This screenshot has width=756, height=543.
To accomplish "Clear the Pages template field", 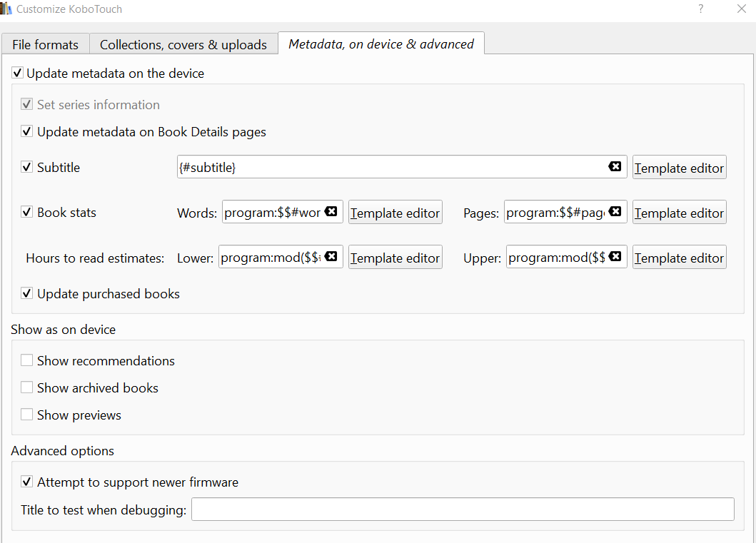I will (615, 212).
